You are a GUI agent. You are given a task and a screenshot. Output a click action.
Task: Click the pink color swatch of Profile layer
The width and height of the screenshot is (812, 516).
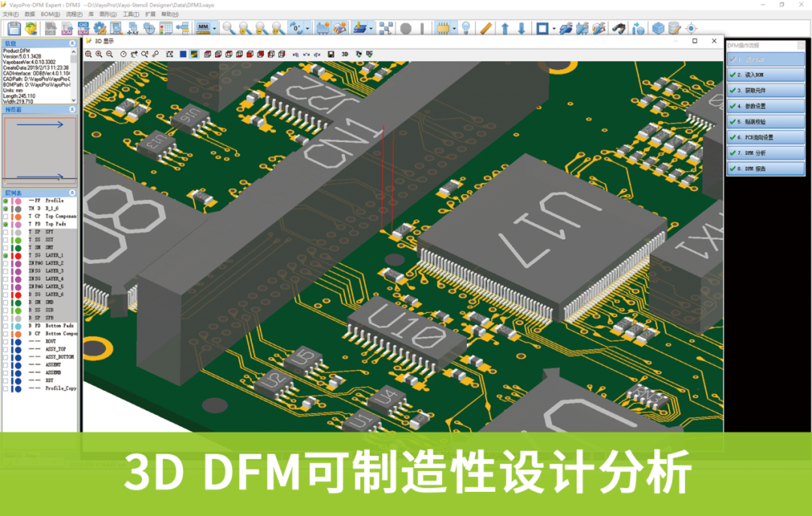tap(18, 201)
